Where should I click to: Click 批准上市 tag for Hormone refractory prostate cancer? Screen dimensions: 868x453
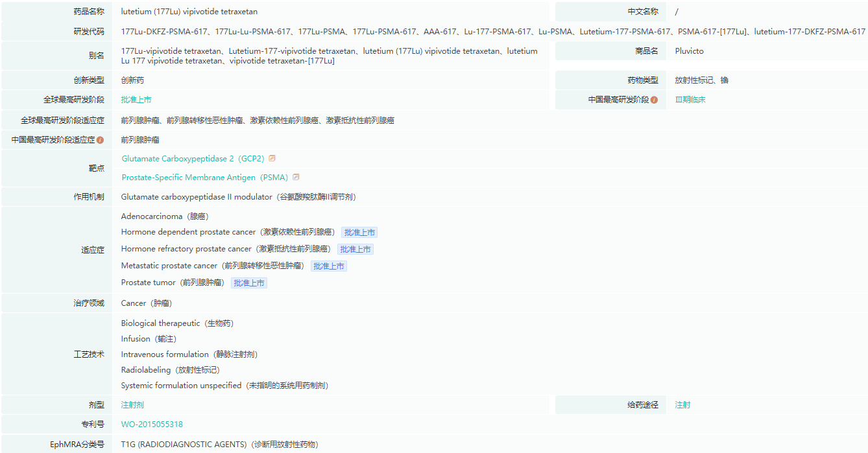[356, 250]
